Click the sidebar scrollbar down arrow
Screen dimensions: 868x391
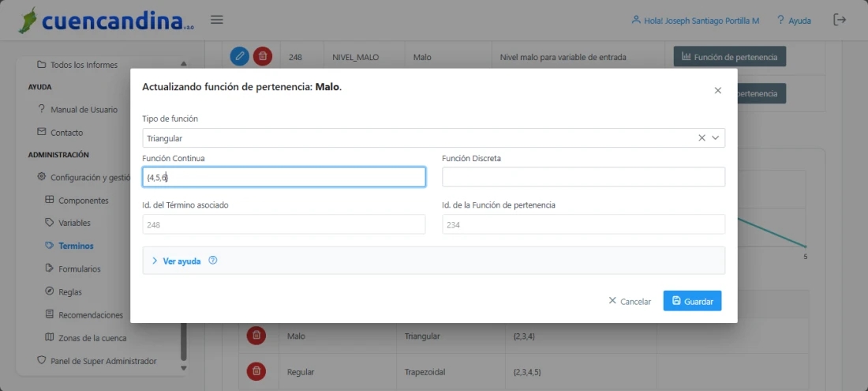click(x=184, y=367)
